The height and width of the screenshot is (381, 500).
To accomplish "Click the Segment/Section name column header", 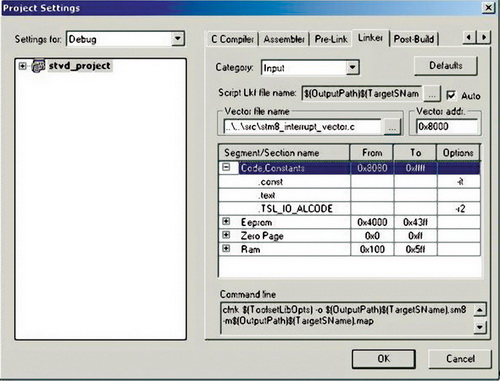I will click(284, 153).
